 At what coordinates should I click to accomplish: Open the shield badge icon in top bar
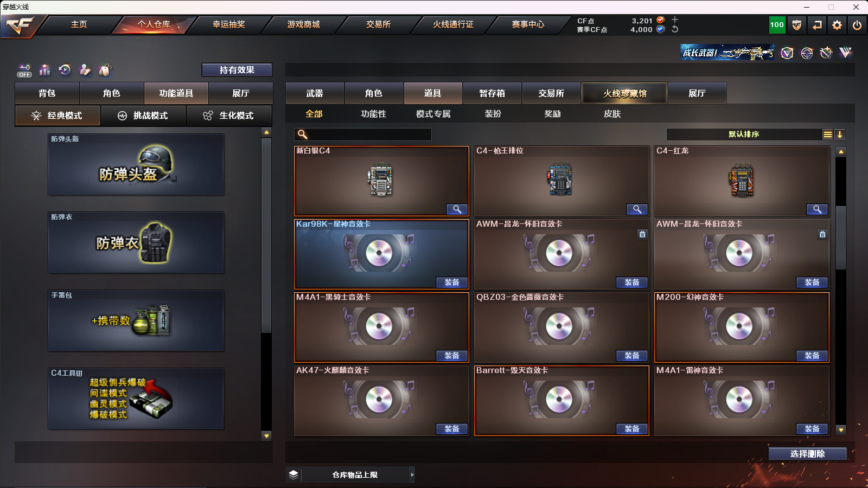coord(797,25)
